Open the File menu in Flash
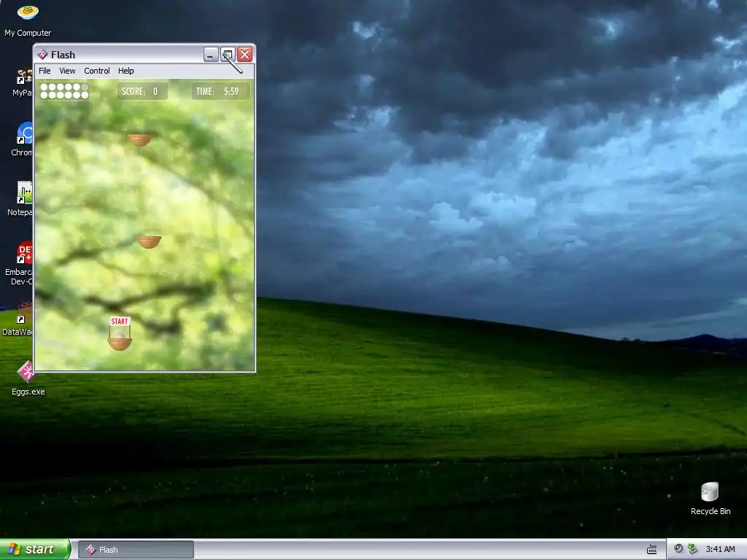The height and width of the screenshot is (560, 747). click(x=44, y=71)
